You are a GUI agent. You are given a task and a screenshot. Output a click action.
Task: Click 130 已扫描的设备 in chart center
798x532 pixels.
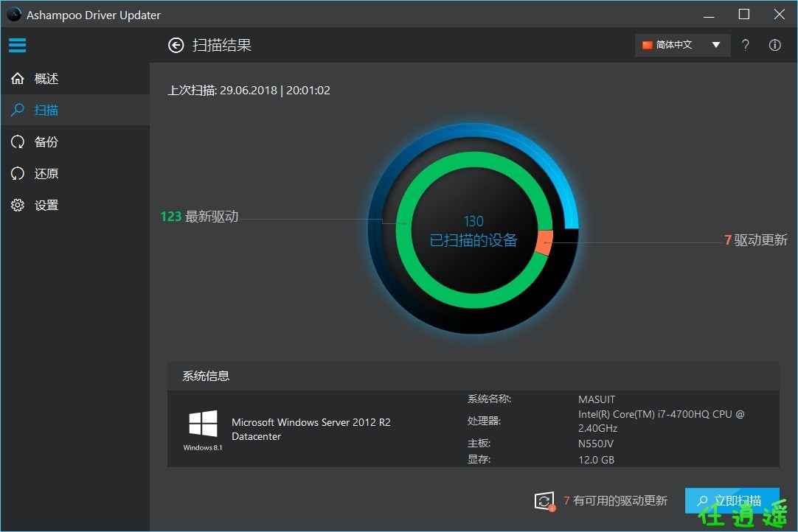tap(473, 231)
